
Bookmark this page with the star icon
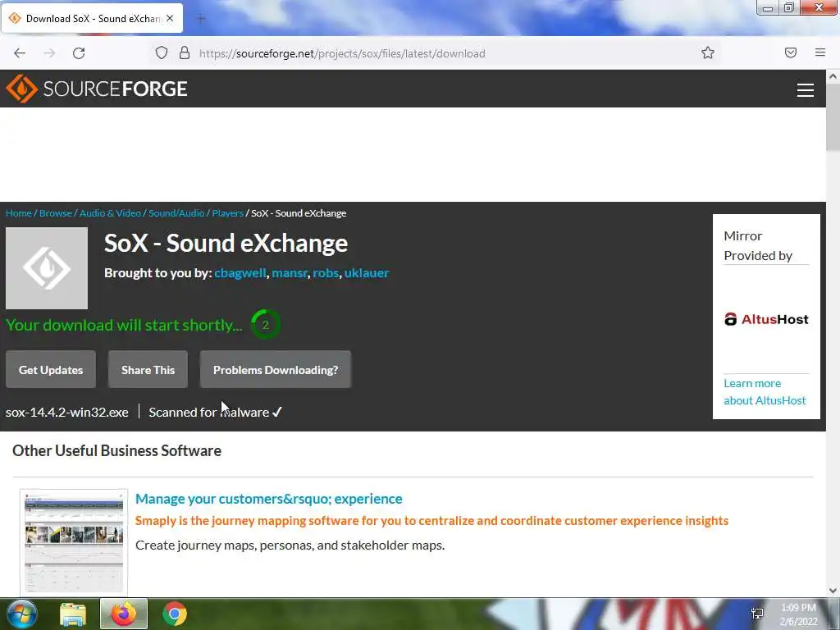[x=708, y=52]
